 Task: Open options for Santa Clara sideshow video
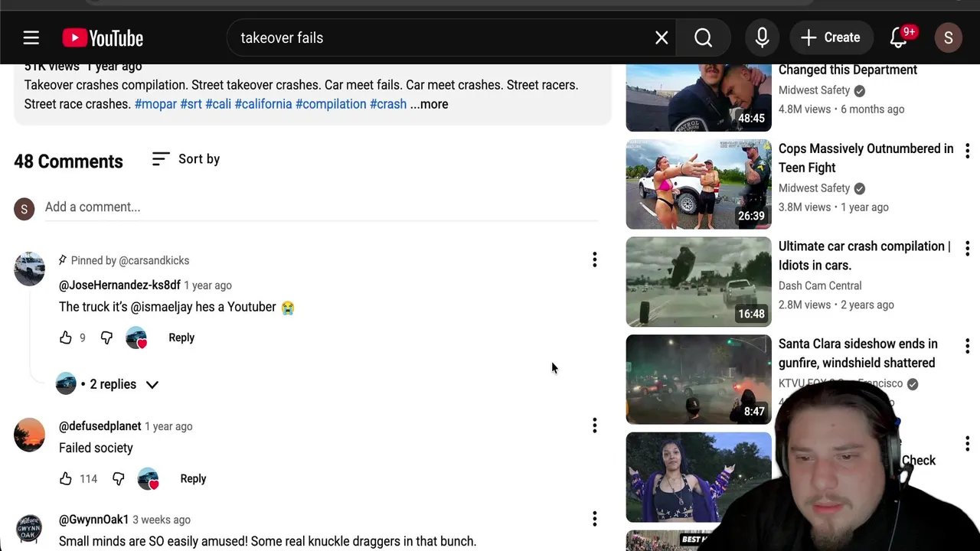(967, 346)
